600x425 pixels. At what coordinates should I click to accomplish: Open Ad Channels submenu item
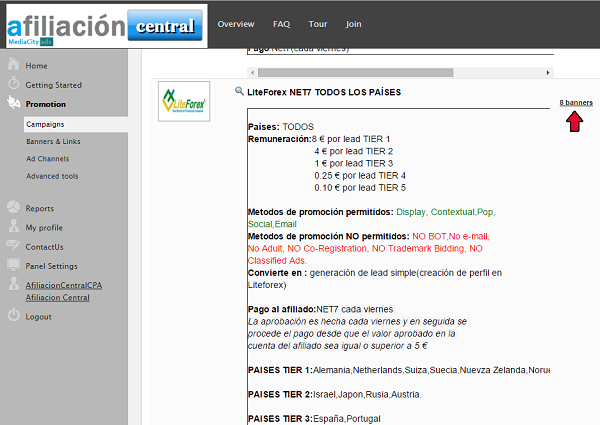47,159
